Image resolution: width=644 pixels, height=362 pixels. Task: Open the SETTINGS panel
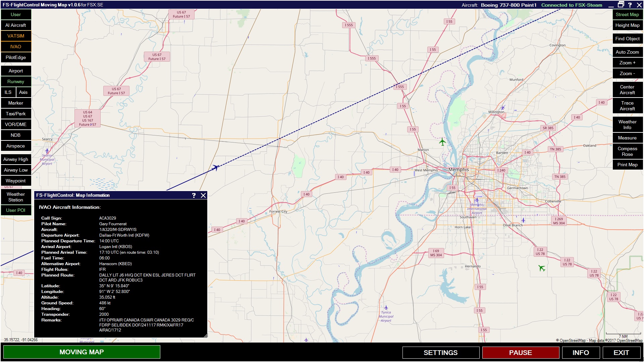[440, 352]
